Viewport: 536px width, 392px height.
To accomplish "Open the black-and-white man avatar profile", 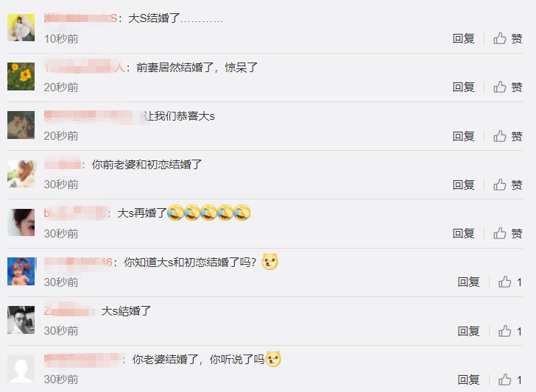I will pos(21,320).
